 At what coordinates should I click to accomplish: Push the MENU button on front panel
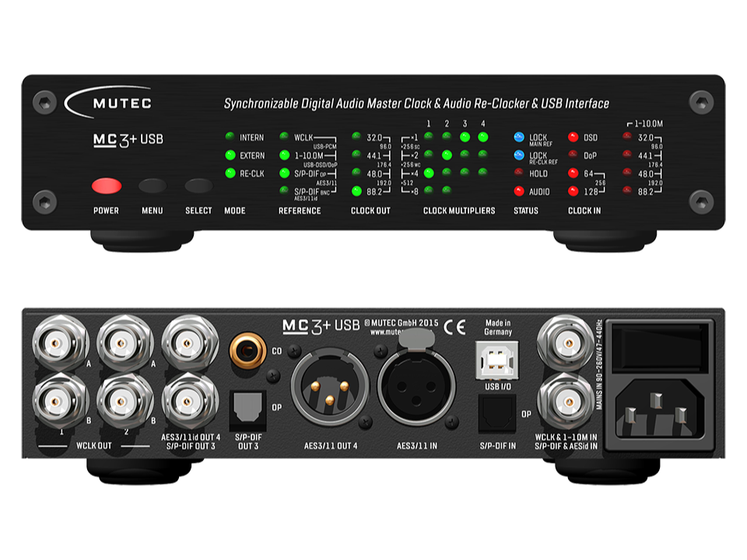click(153, 186)
